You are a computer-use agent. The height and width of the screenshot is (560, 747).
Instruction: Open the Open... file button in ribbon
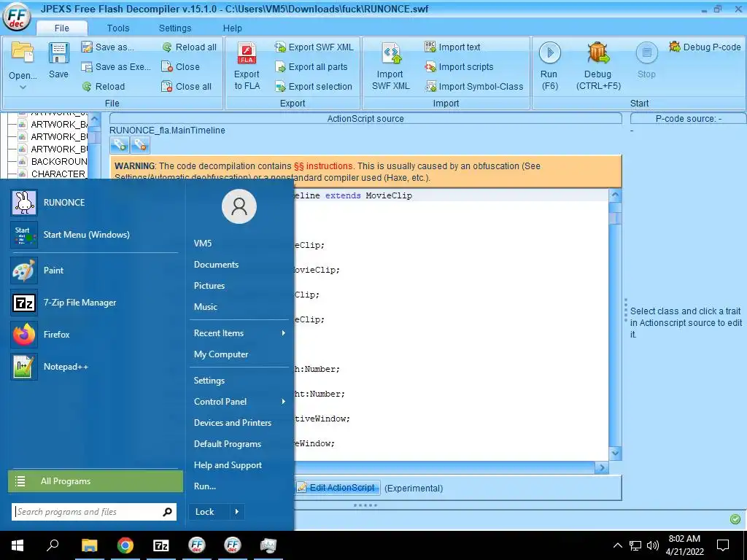23,61
